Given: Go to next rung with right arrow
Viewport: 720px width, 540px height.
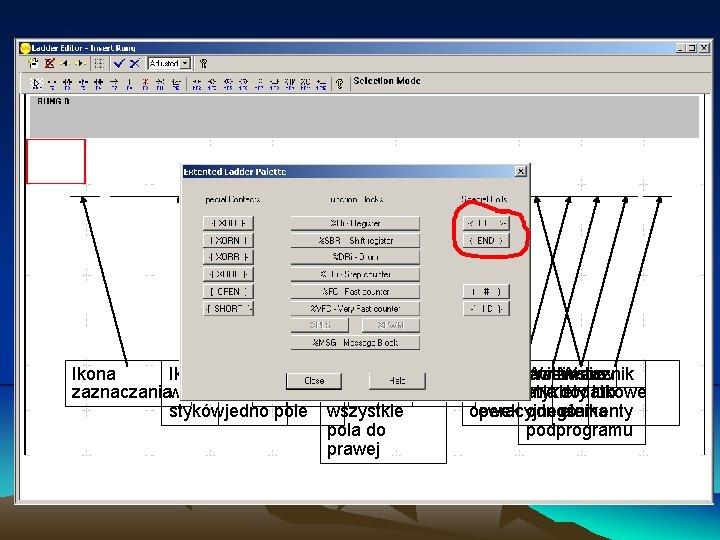Looking at the screenshot, I should point(80,63).
